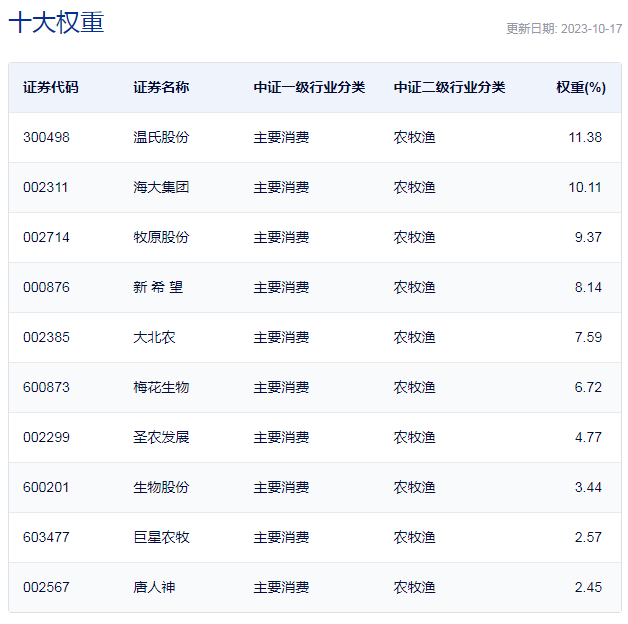Click 农牧渔 in the 巨星农牧 row

coord(415,537)
